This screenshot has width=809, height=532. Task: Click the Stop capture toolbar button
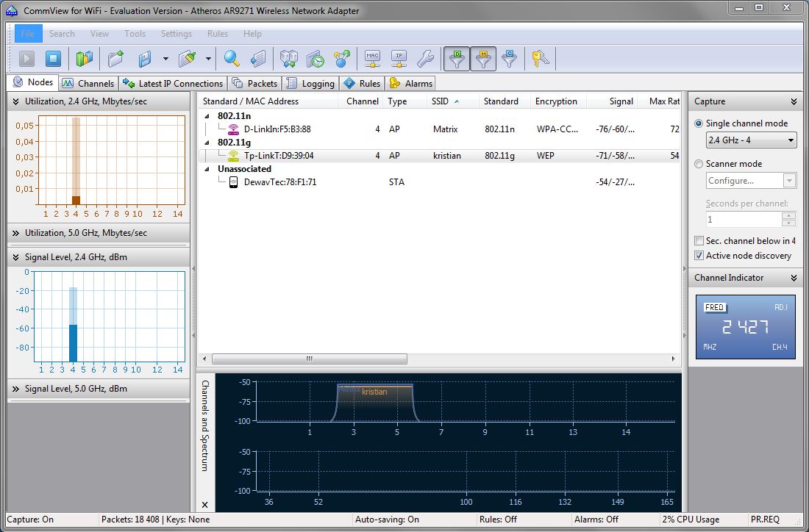click(53, 59)
